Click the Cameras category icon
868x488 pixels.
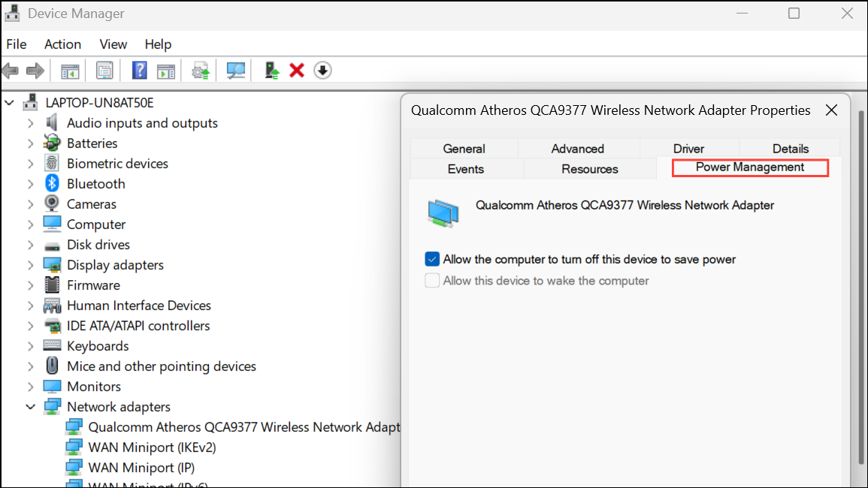tap(52, 203)
